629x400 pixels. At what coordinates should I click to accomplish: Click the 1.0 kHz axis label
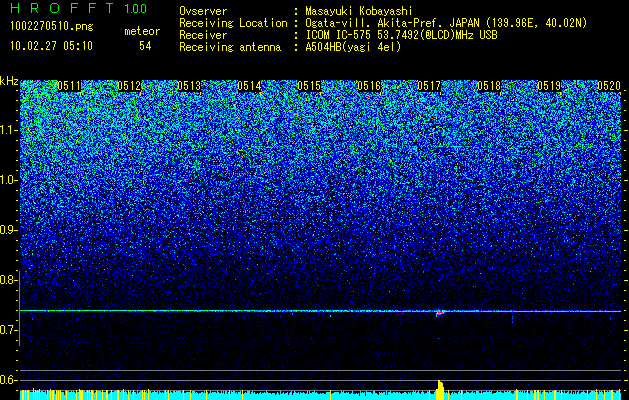pos(8,180)
